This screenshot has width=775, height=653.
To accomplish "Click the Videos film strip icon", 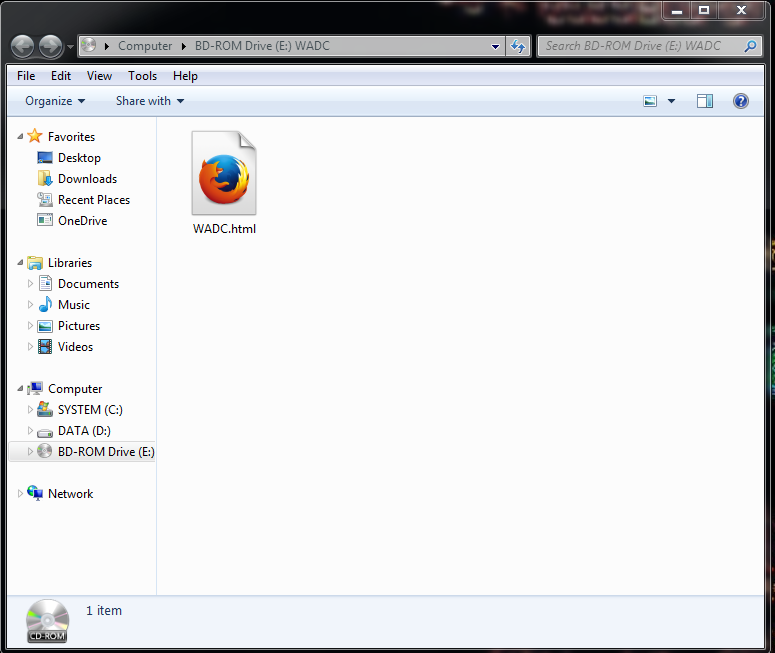I will (x=45, y=347).
